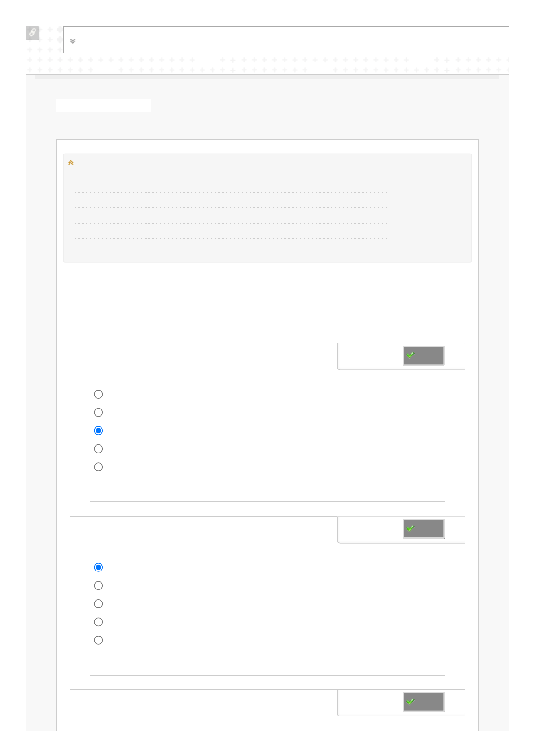
Task: Select the fourth option in the first question
Action: [x=98, y=449]
